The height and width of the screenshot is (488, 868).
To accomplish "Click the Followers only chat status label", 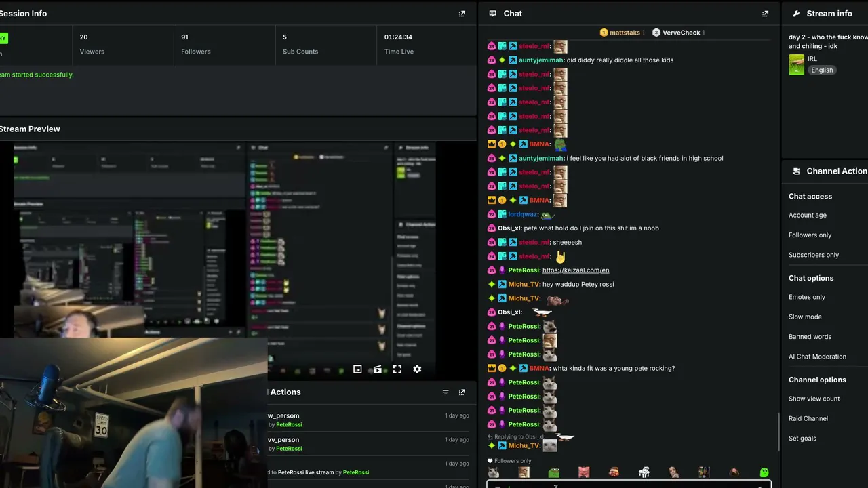I will pyautogui.click(x=513, y=461).
